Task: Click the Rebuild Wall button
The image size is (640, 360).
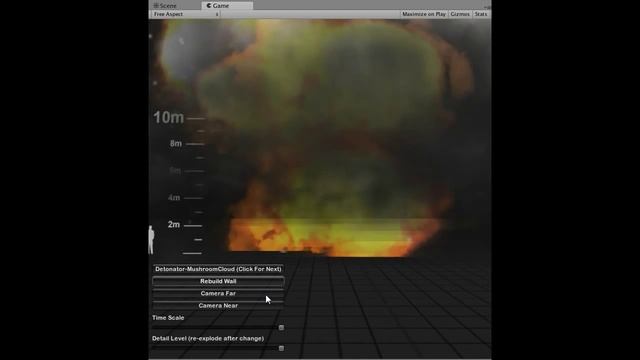Action: tap(218, 281)
